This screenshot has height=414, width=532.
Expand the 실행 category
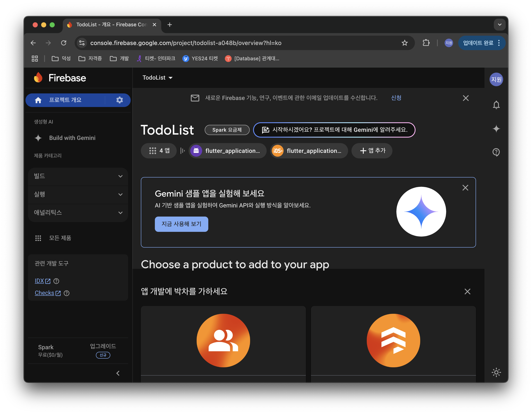[78, 194]
